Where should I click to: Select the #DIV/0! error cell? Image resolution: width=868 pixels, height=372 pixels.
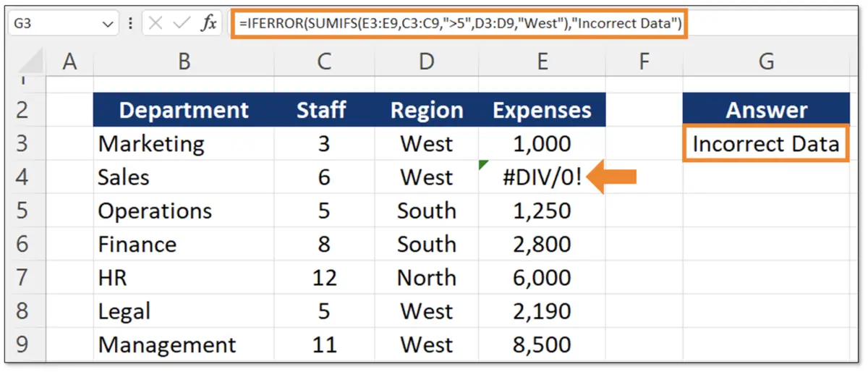(x=542, y=177)
